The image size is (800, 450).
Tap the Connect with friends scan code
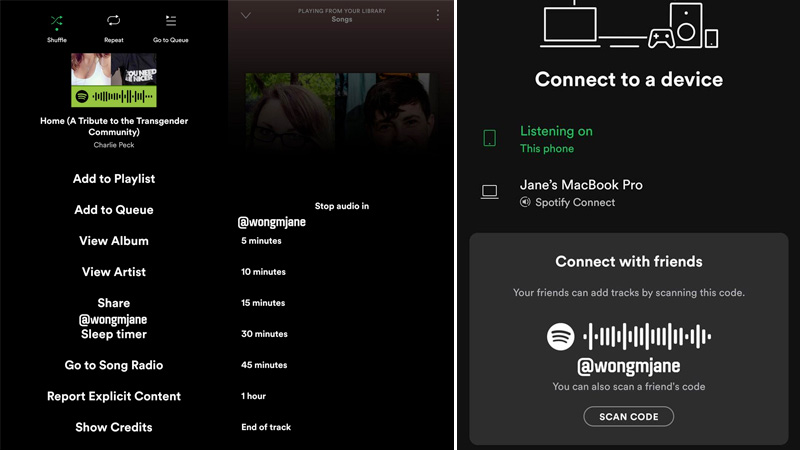(629, 337)
